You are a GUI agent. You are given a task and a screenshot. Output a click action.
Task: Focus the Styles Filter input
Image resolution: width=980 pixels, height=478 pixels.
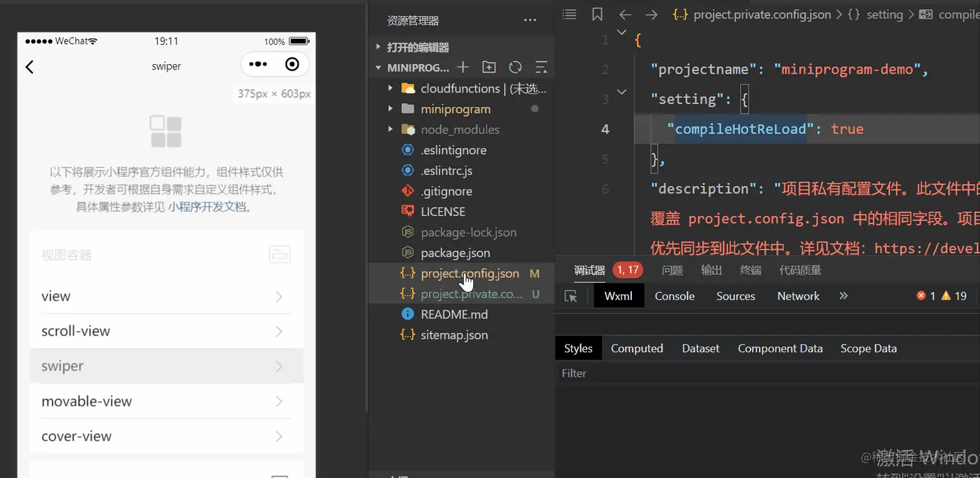pos(767,373)
